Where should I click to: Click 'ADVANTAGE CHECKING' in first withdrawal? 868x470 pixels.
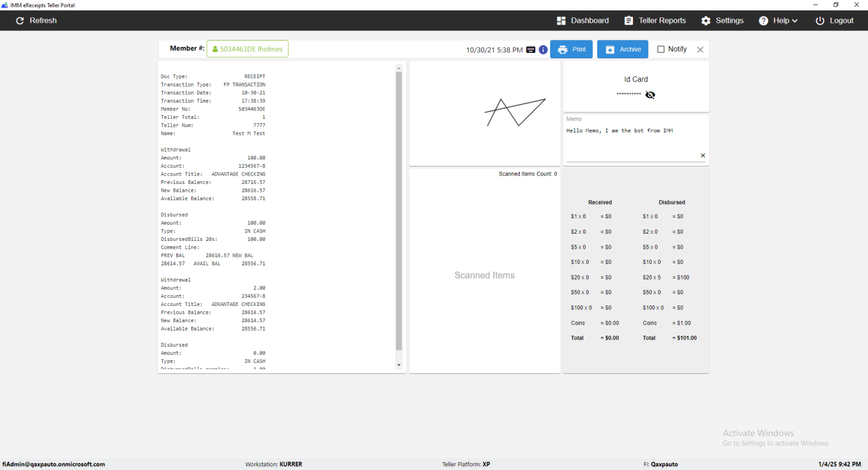(x=238, y=174)
